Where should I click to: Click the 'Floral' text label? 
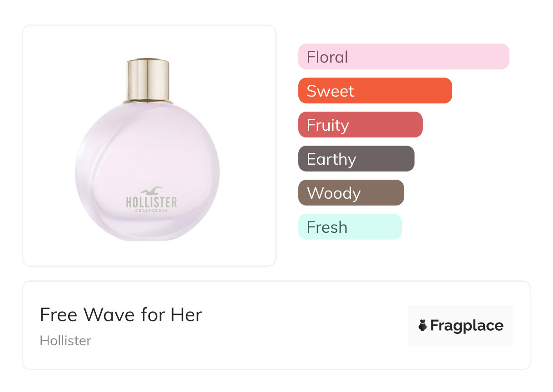[327, 57]
